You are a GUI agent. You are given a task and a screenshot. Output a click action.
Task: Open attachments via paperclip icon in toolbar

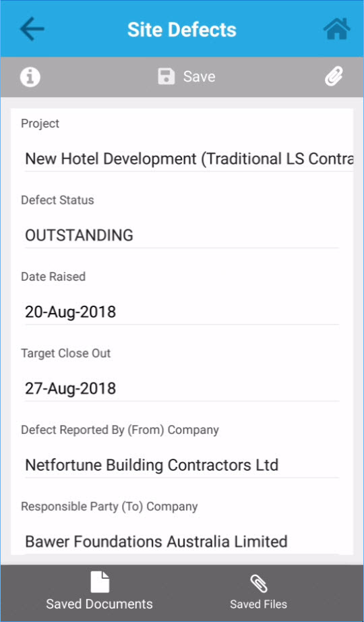click(x=334, y=76)
